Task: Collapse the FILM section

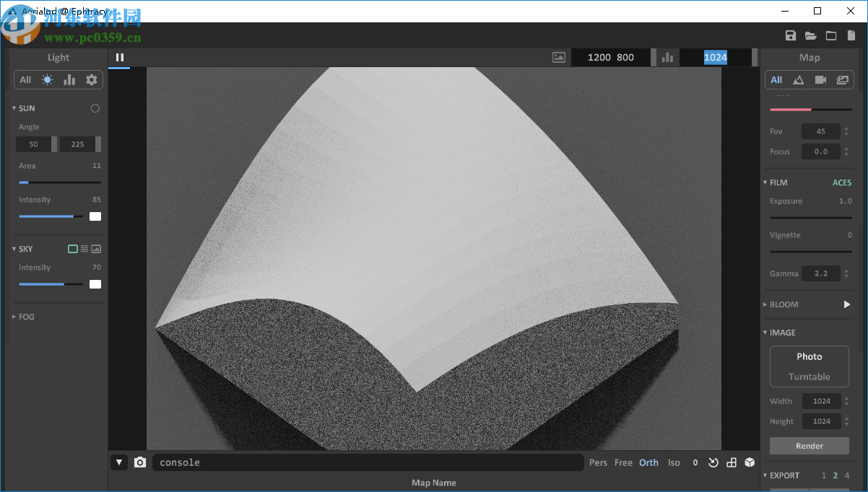Action: click(x=776, y=183)
